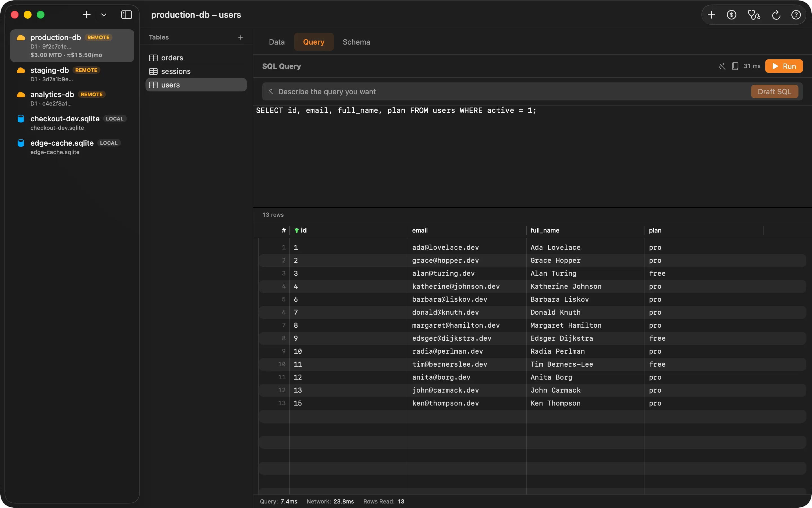Click the id cell 15 for Ken Thompson

[x=298, y=403]
